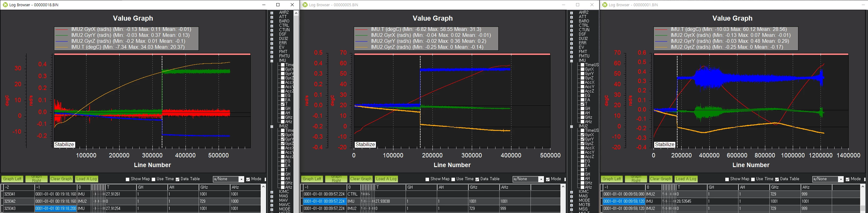Expand the BARO node in the 00000018.BIN tree
The image size is (868, 213).
(272, 21)
